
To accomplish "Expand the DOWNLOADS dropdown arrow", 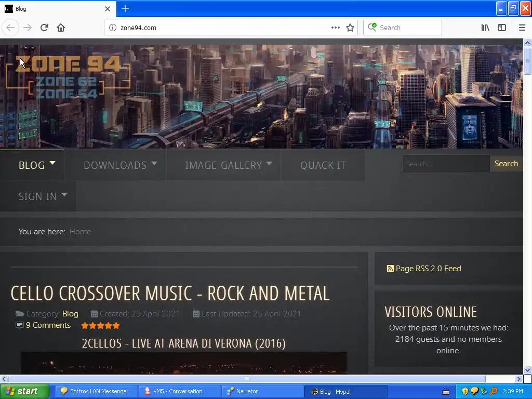I will point(154,163).
